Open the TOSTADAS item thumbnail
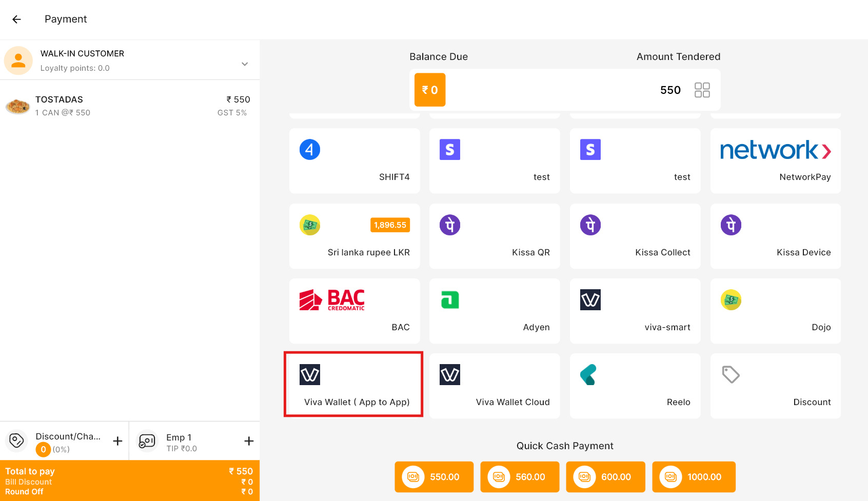This screenshot has height=501, width=868. [17, 106]
